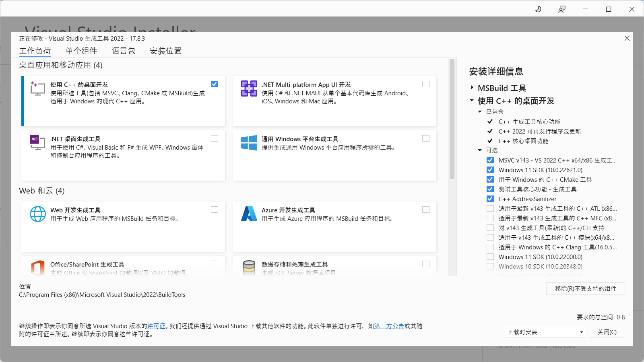Click the 通用 Windows 平台 Windows logo icon

point(249,143)
